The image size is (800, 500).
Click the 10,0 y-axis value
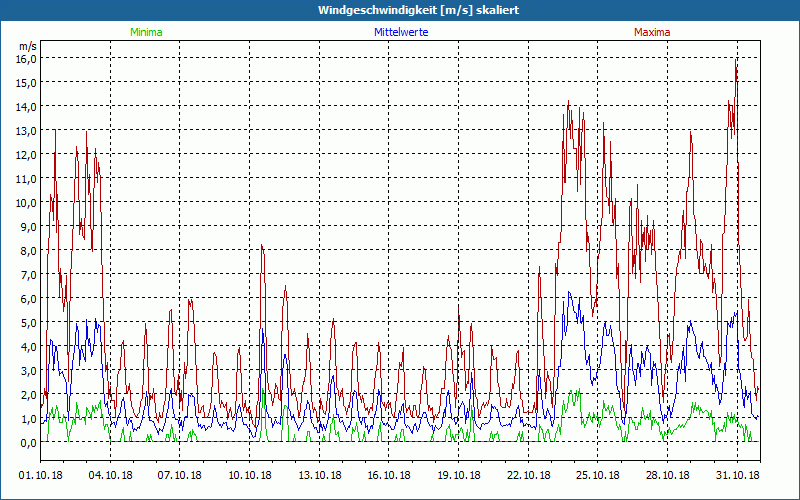[28, 202]
